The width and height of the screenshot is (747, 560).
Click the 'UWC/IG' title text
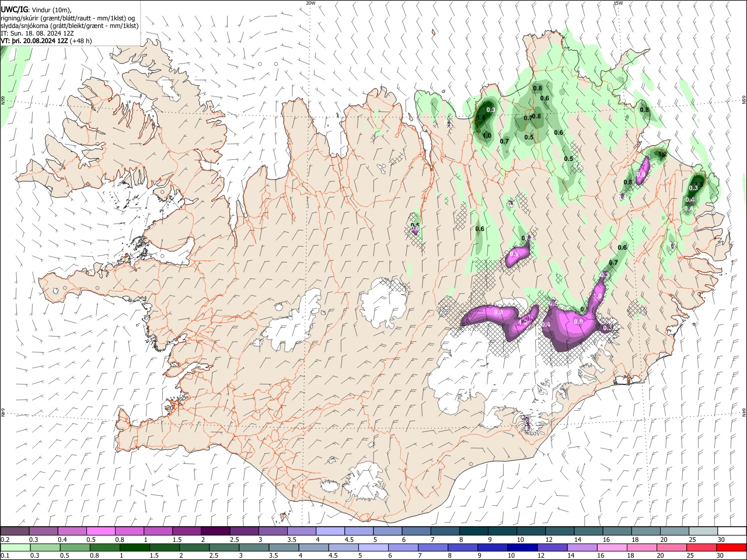click(x=14, y=9)
